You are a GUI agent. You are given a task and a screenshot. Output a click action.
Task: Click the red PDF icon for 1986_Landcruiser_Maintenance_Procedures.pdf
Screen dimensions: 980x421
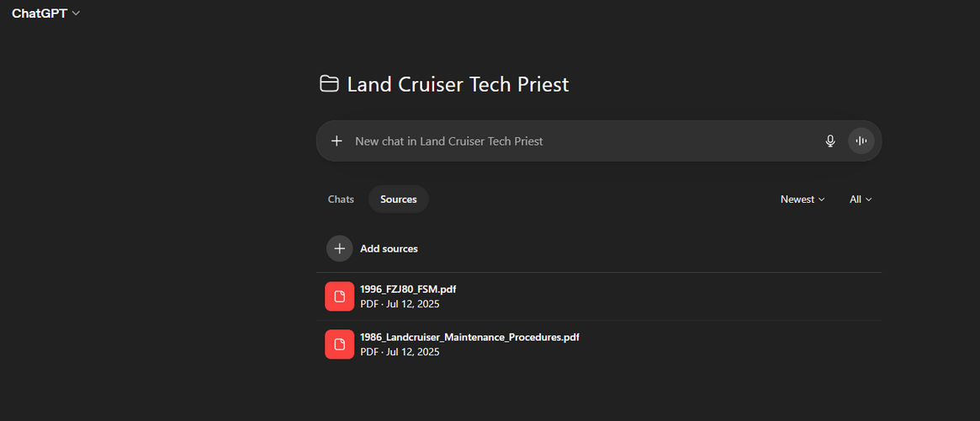click(339, 344)
